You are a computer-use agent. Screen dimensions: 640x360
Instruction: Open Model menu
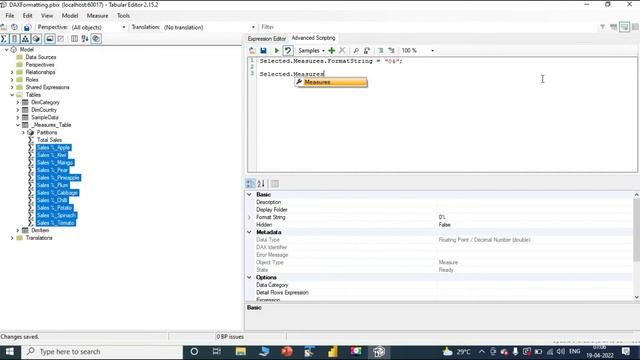70,16
